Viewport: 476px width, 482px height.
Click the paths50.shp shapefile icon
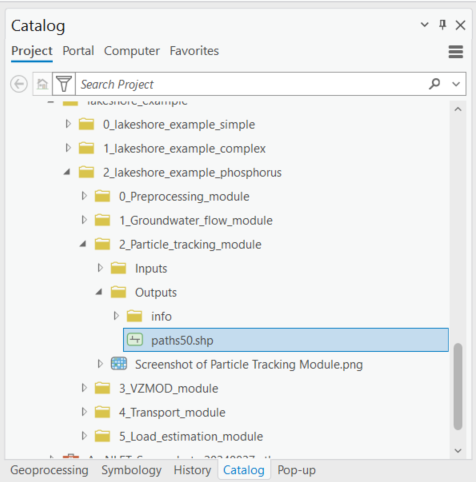coord(135,340)
